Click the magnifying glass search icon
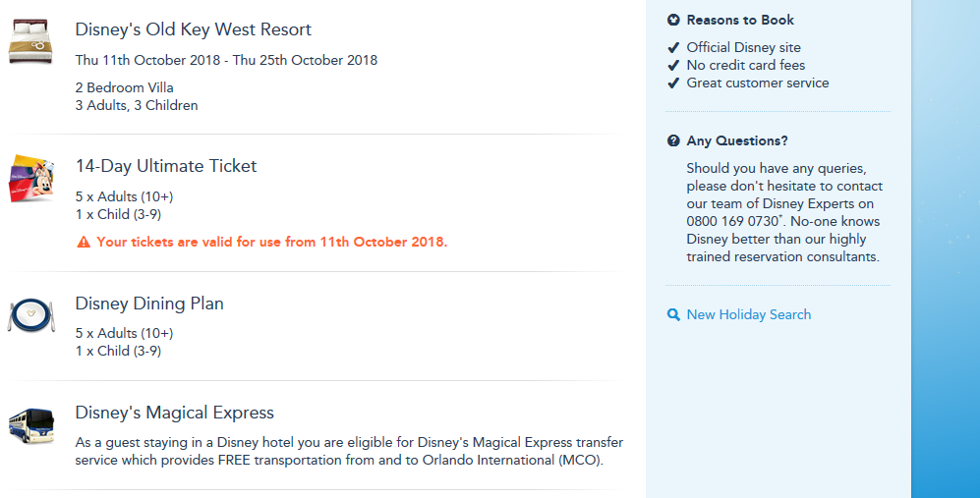 [673, 315]
